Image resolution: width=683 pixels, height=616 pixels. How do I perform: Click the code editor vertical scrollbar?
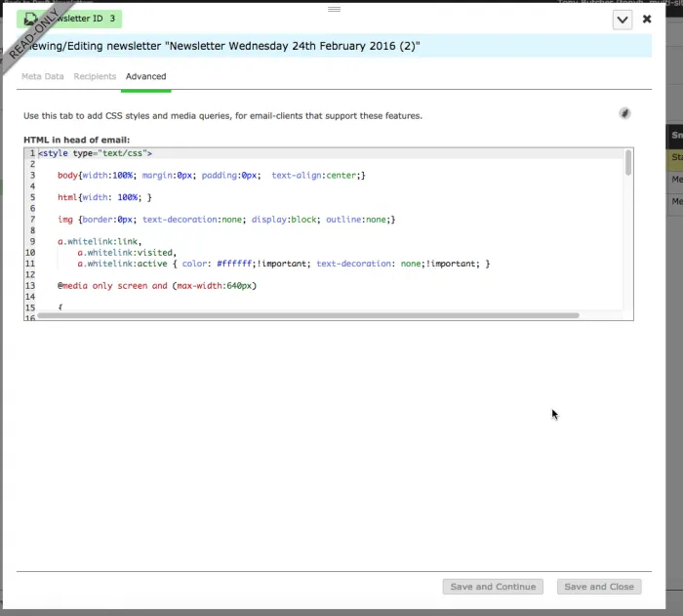click(628, 163)
